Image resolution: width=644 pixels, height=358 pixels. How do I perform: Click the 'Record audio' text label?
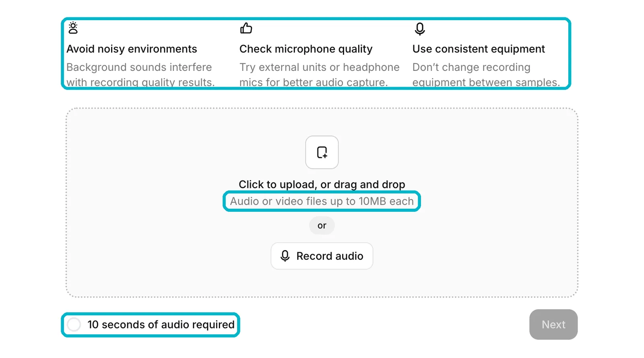(330, 256)
